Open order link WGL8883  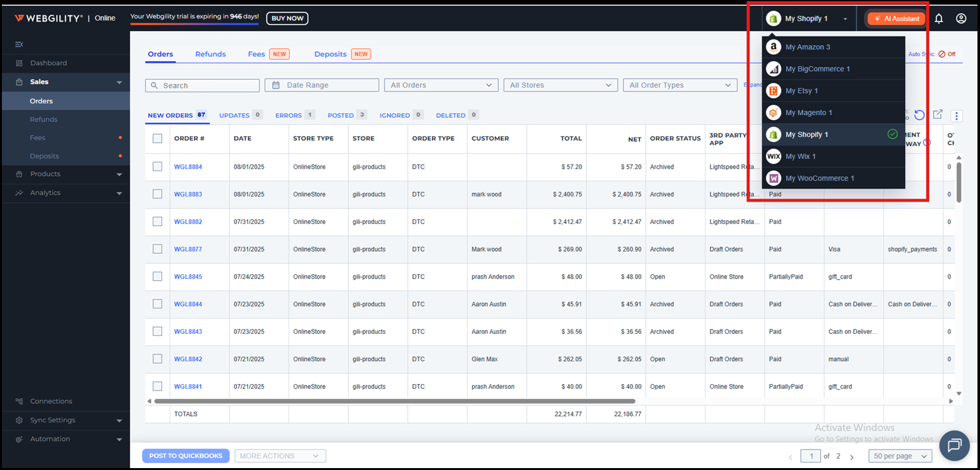(x=188, y=195)
